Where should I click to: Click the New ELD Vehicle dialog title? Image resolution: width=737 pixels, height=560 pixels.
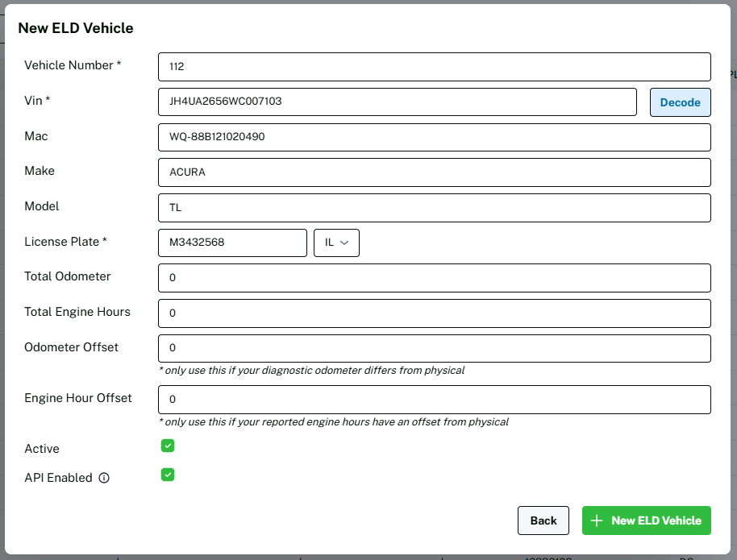click(76, 28)
